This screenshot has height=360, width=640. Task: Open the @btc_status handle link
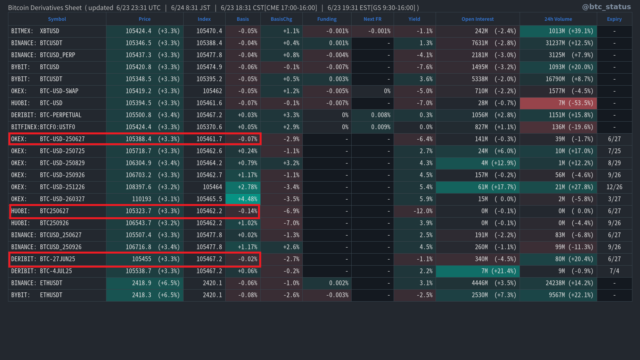(x=606, y=7)
